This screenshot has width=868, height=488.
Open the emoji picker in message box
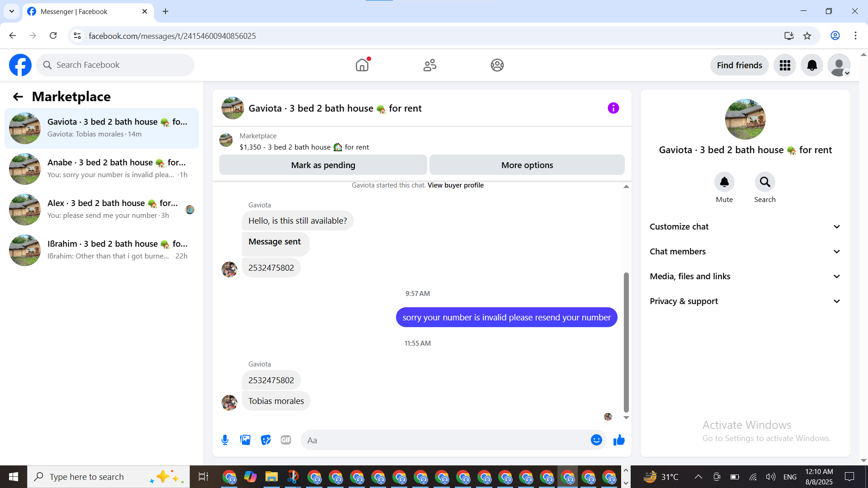click(x=596, y=440)
